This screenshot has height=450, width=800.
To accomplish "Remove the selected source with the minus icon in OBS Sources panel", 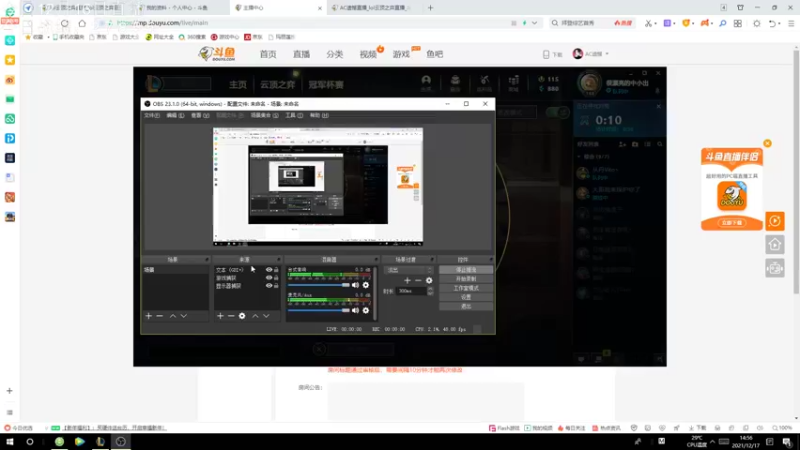I will pos(231,316).
